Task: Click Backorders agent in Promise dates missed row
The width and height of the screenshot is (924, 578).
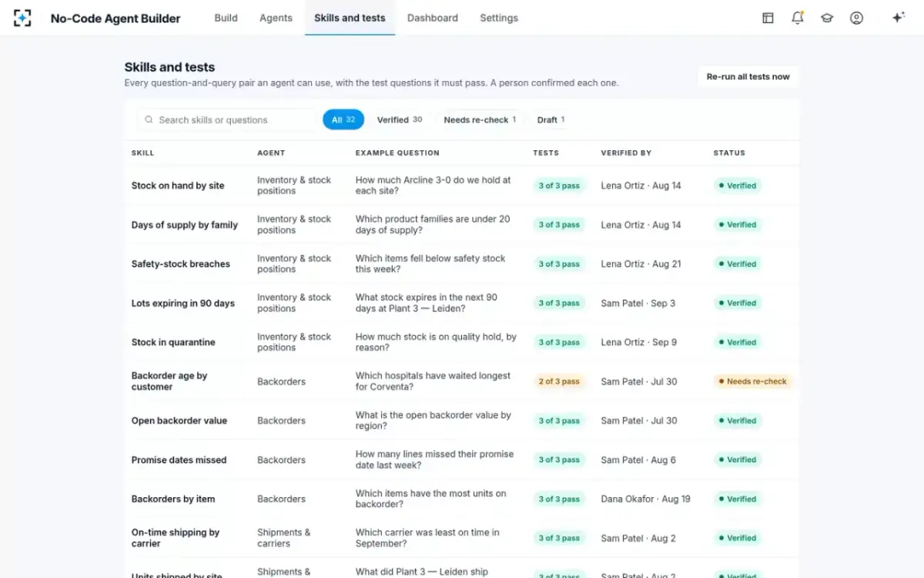Action: click(x=281, y=460)
